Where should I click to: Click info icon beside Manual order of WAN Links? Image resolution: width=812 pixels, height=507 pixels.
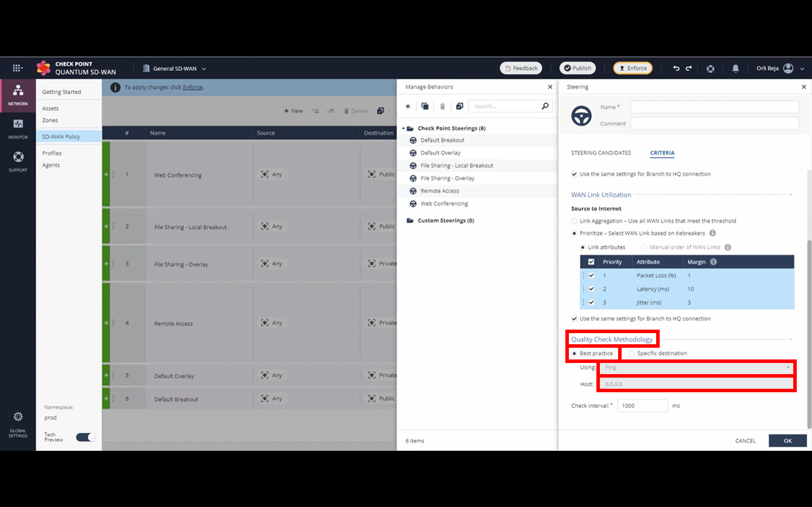click(x=728, y=247)
